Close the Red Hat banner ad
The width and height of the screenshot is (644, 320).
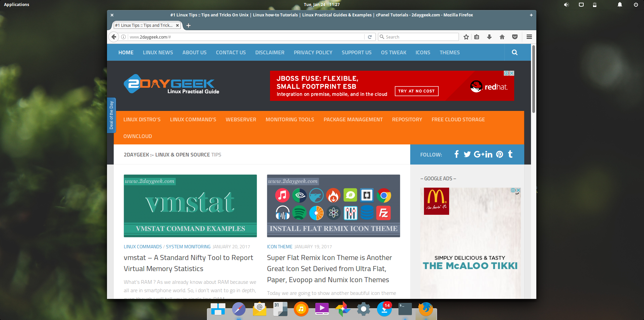click(512, 73)
